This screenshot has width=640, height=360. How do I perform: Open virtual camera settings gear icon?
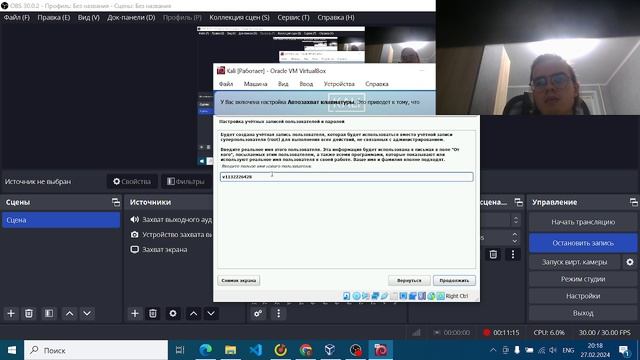point(630,262)
